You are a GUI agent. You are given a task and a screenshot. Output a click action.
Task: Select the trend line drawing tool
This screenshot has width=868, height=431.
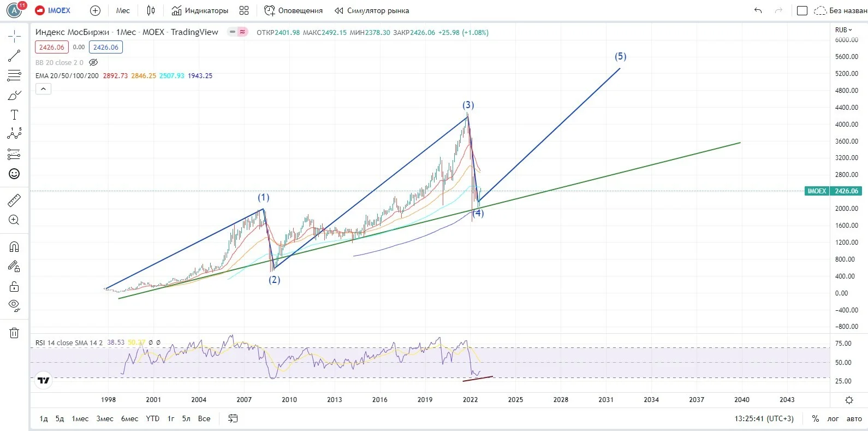click(x=14, y=56)
